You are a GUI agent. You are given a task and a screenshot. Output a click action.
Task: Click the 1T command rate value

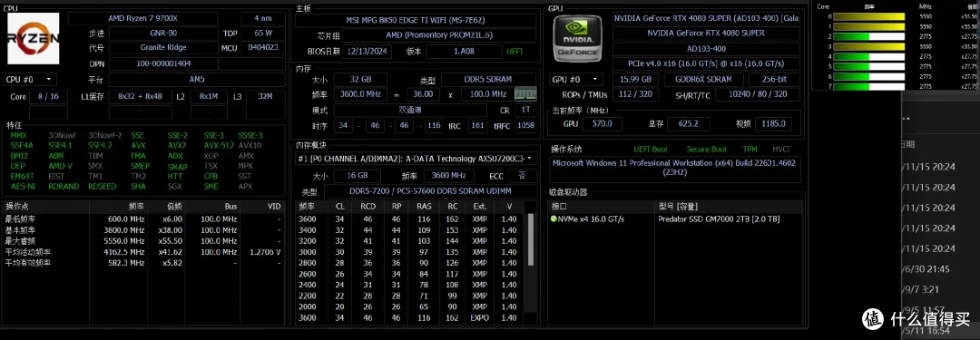(x=525, y=110)
